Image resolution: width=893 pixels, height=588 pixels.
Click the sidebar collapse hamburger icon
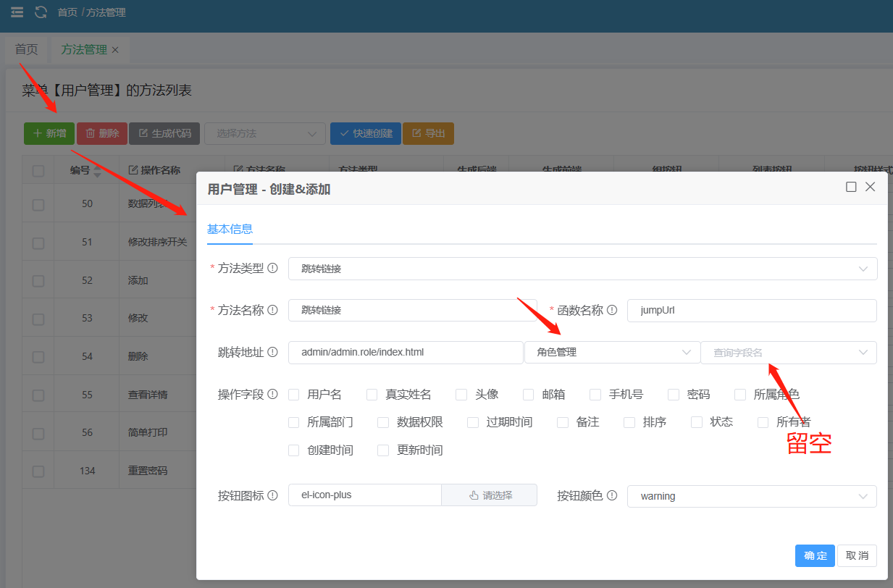click(17, 12)
